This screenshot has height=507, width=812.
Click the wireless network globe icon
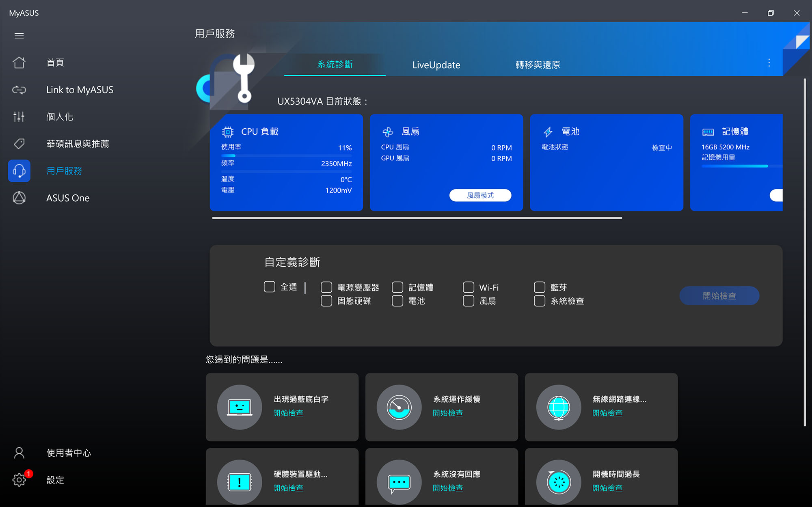559,407
